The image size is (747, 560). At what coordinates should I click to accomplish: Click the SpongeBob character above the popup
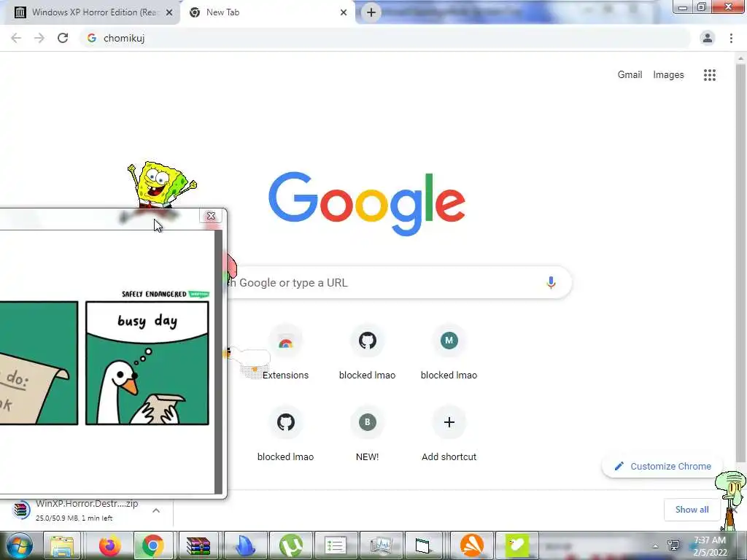[x=161, y=184]
